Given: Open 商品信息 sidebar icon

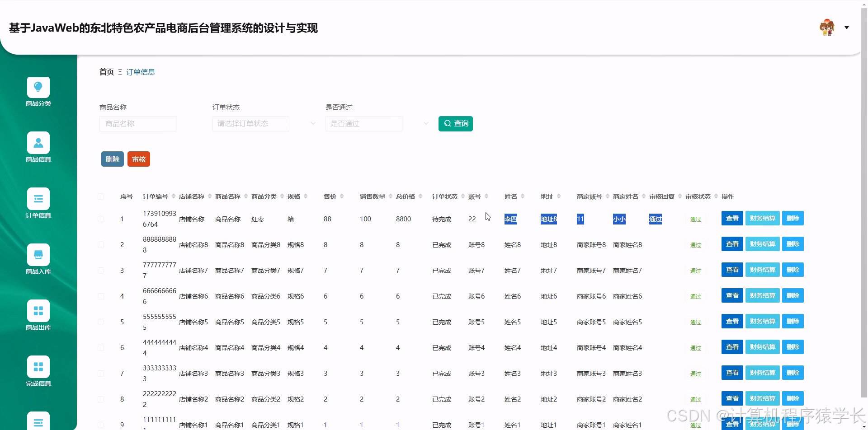Looking at the screenshot, I should tap(38, 143).
